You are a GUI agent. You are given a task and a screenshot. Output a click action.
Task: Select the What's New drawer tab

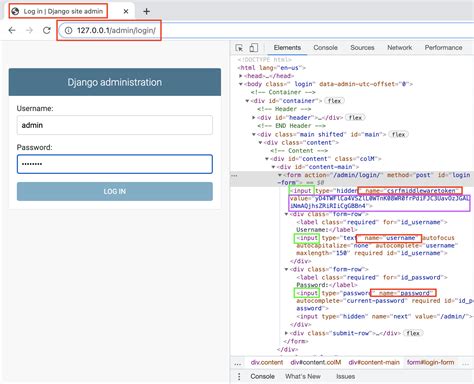tap(303, 376)
